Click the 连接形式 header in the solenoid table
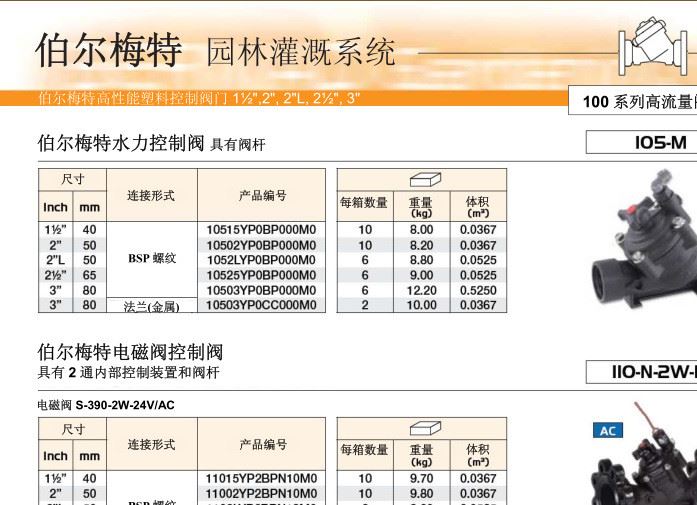This screenshot has height=505, width=697. click(x=152, y=445)
